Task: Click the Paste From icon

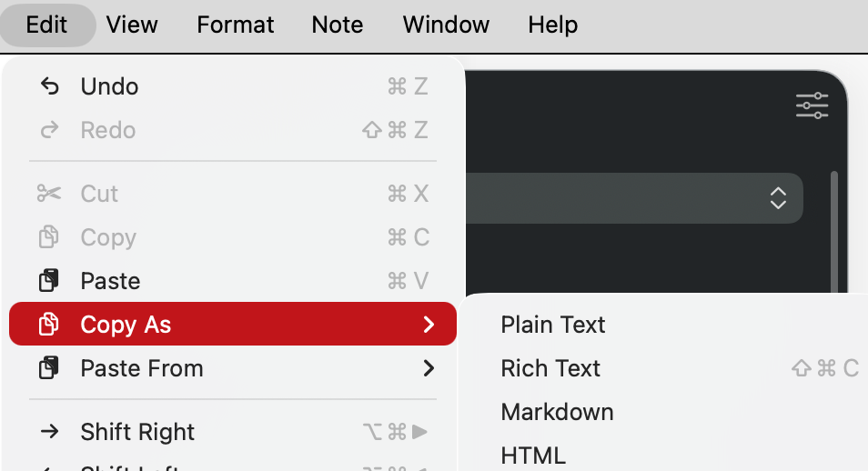Action: (x=49, y=368)
